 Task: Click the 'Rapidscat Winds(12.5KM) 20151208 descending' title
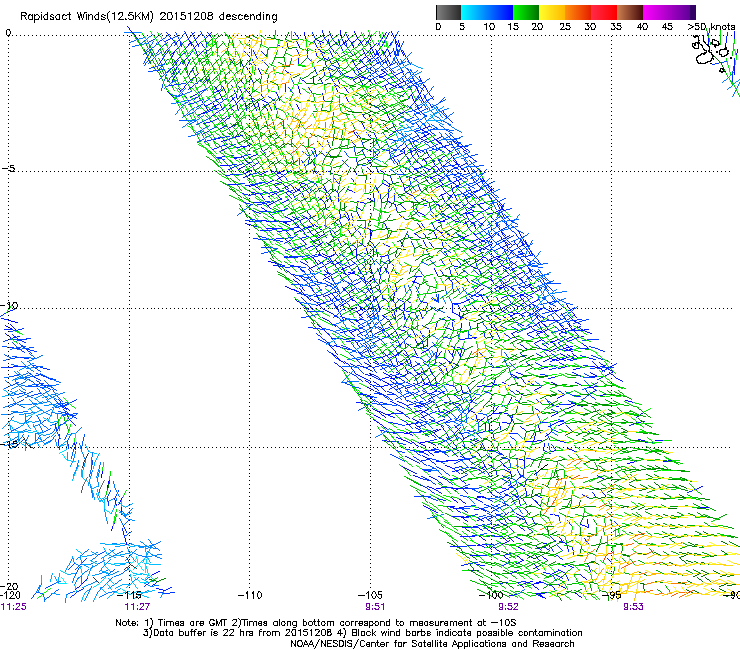tap(149, 17)
